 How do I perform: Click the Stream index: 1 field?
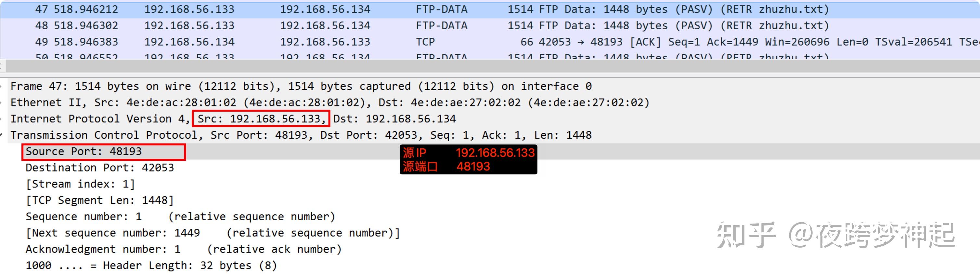pos(80,184)
